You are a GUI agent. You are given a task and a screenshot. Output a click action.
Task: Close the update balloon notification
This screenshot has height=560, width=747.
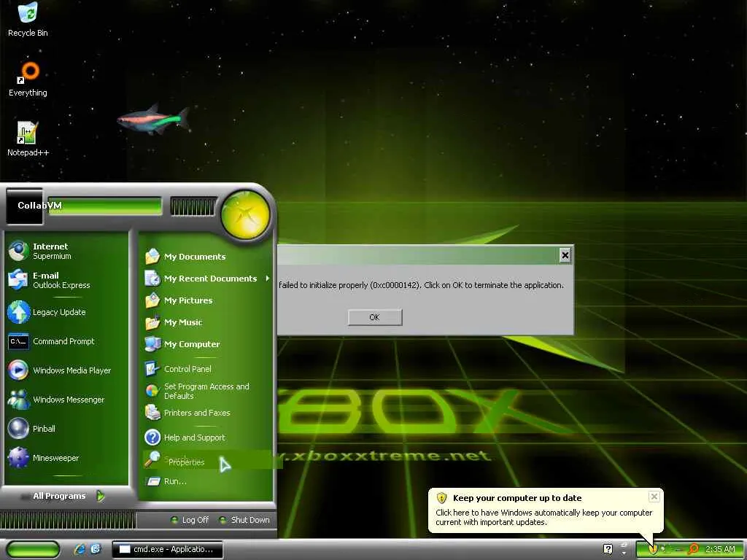(654, 497)
